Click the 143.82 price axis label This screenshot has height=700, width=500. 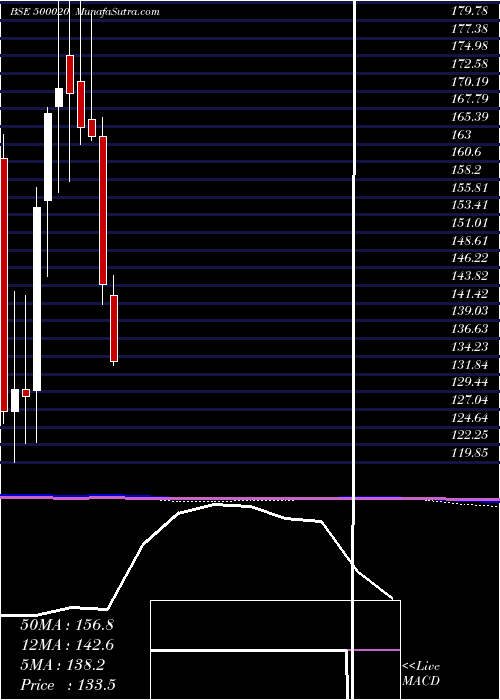click(470, 275)
